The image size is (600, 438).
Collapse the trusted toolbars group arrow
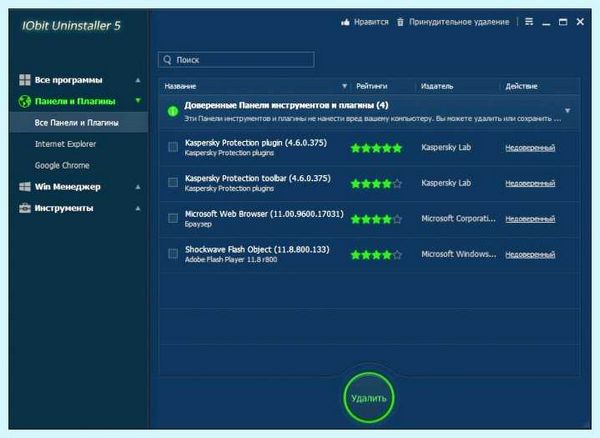click(x=567, y=111)
